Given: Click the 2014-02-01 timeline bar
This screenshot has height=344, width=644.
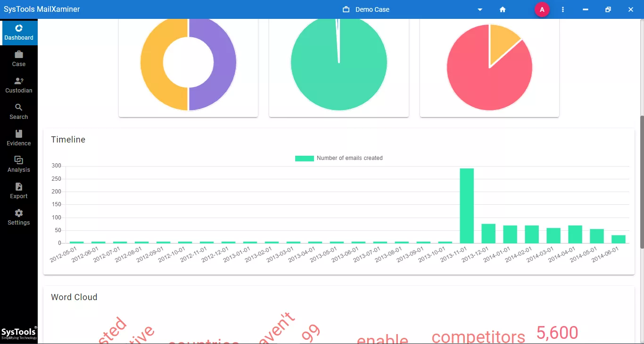Looking at the screenshot, I should coord(532,234).
